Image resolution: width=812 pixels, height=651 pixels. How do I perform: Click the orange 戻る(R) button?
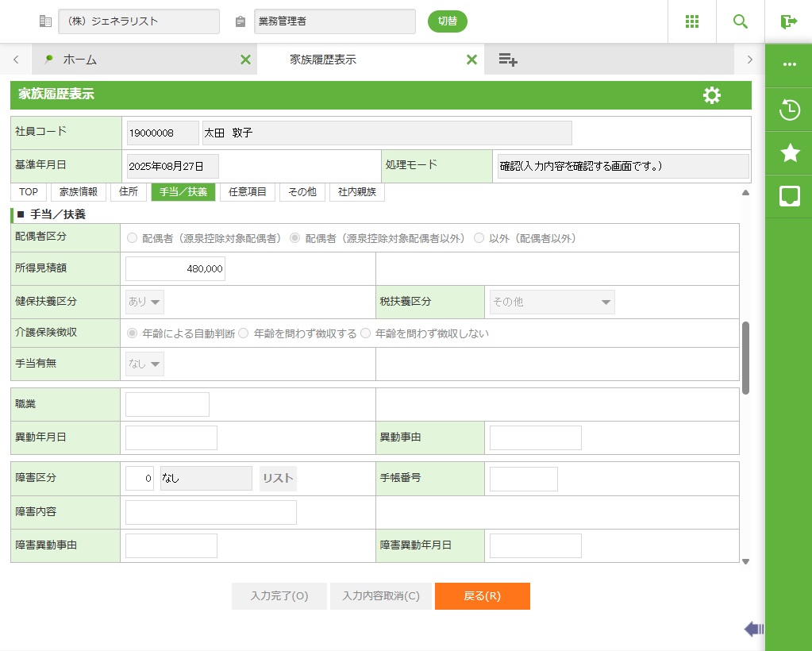[x=482, y=596]
